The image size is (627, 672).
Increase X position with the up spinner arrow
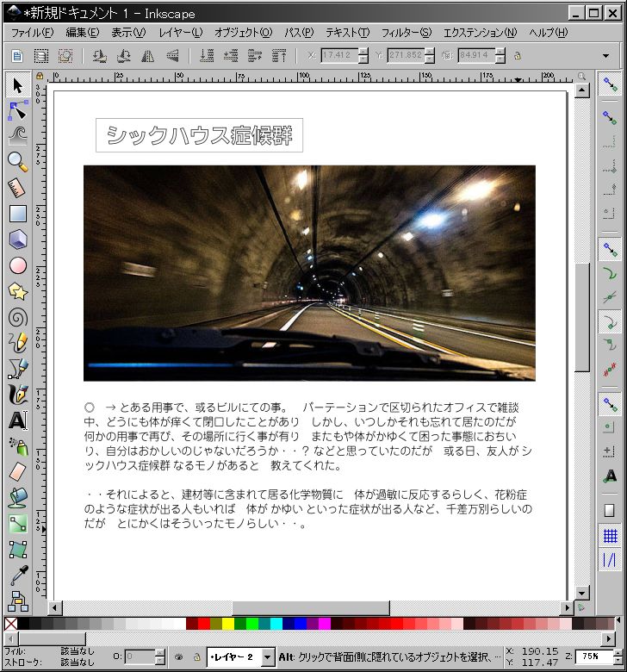(x=363, y=52)
